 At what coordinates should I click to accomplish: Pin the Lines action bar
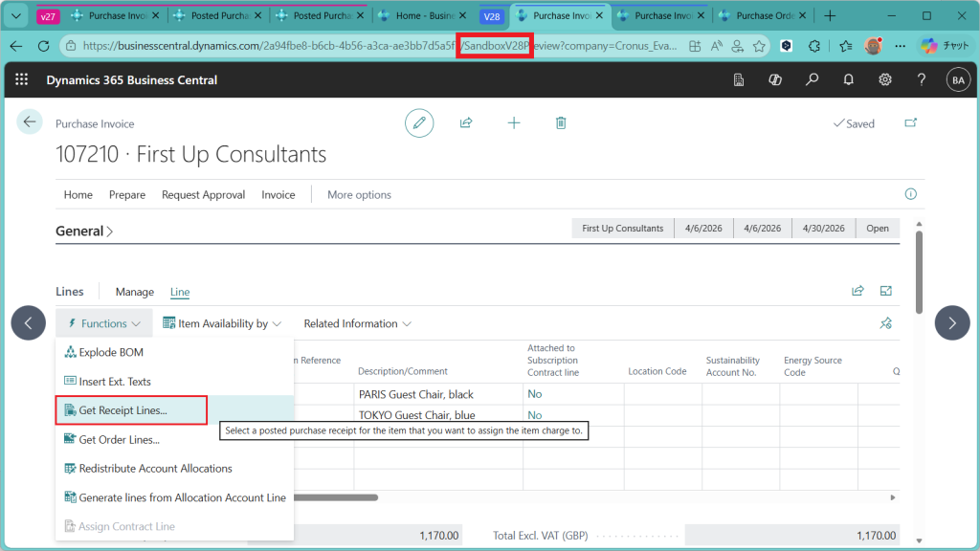pyautogui.click(x=886, y=323)
